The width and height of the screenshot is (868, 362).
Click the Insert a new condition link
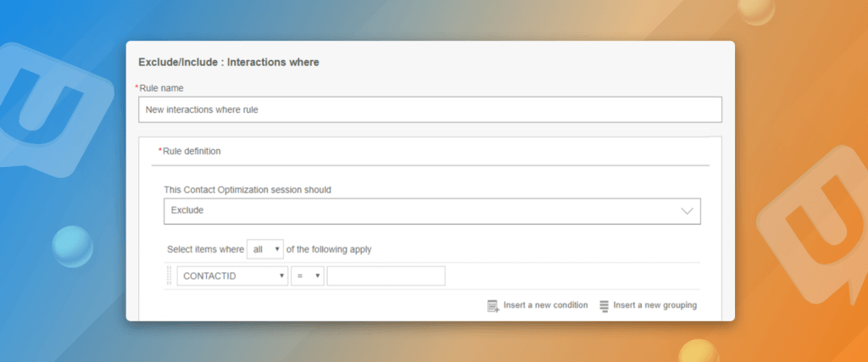tap(545, 305)
